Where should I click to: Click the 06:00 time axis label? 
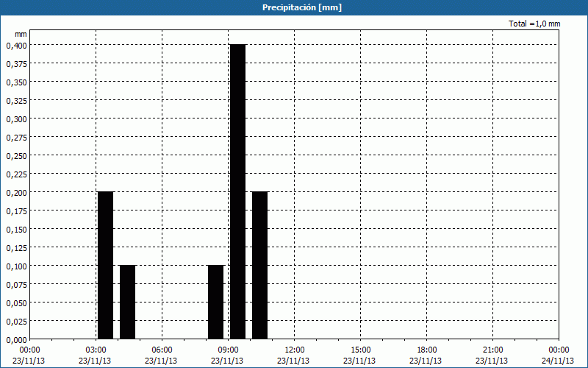coord(162,350)
